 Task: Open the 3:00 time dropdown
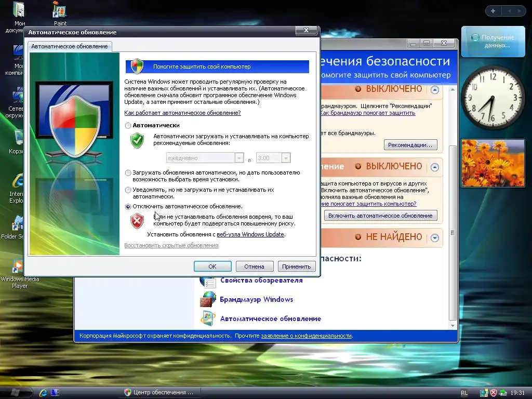pos(286,158)
